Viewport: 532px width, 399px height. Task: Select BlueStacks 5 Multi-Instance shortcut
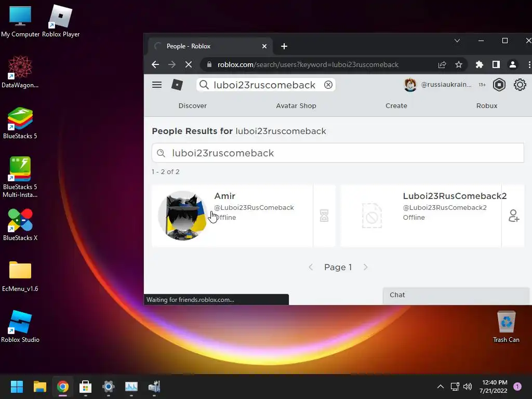pyautogui.click(x=20, y=177)
